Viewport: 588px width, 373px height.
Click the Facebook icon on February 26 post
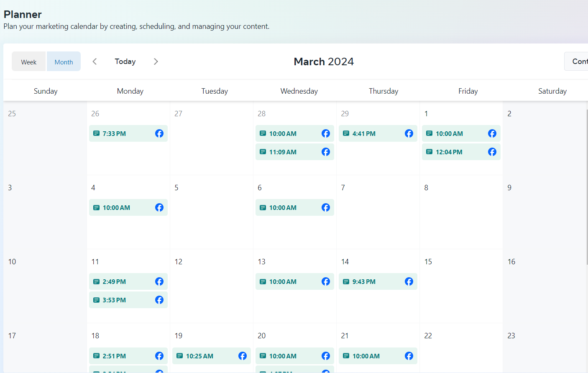click(x=159, y=133)
